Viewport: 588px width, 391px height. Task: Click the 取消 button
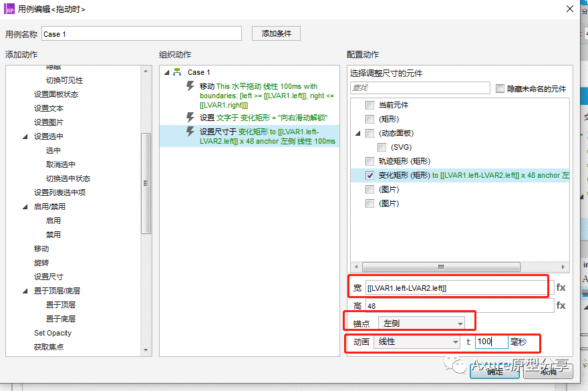(548, 372)
